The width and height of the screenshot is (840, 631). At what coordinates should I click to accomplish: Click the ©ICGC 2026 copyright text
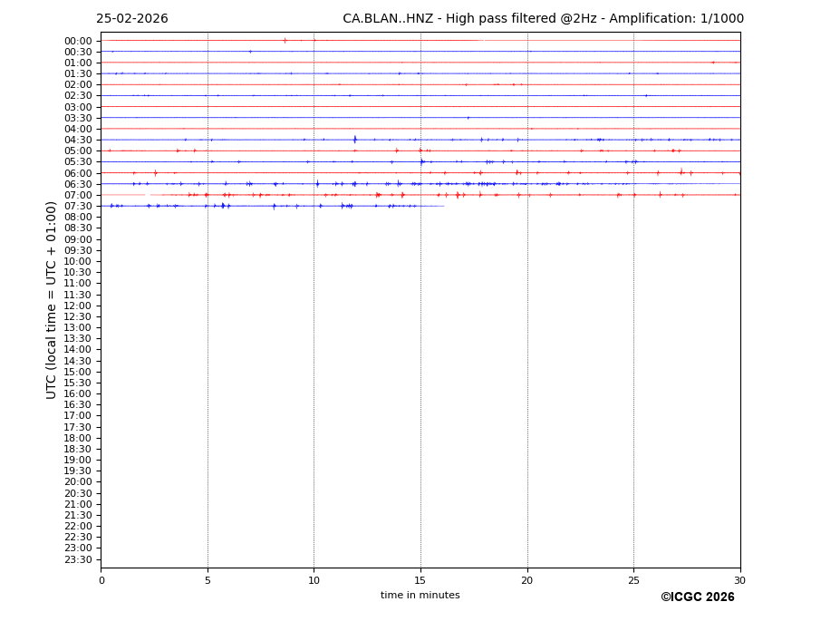(697, 597)
